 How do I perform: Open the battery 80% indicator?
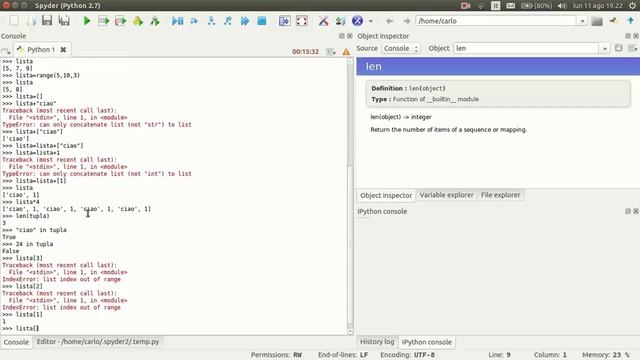[536, 5]
